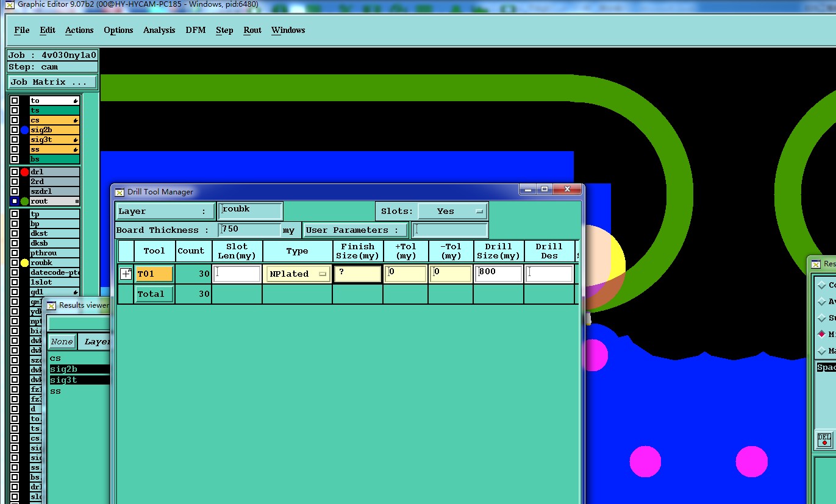Click yellow display color dot of roubk
This screenshot has width=836, height=504.
click(x=24, y=263)
